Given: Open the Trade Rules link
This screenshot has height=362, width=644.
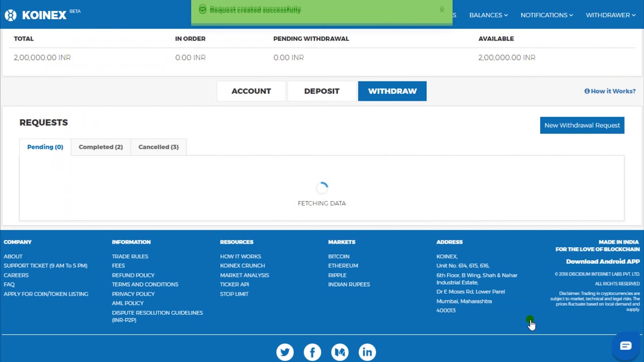Looking at the screenshot, I should coord(130,256).
